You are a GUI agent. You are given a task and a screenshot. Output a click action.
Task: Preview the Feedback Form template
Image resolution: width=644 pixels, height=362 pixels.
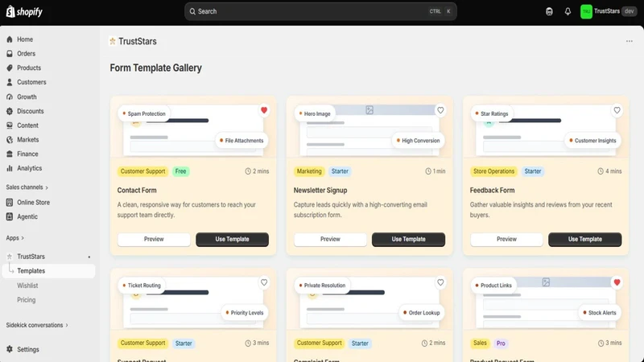point(506,239)
